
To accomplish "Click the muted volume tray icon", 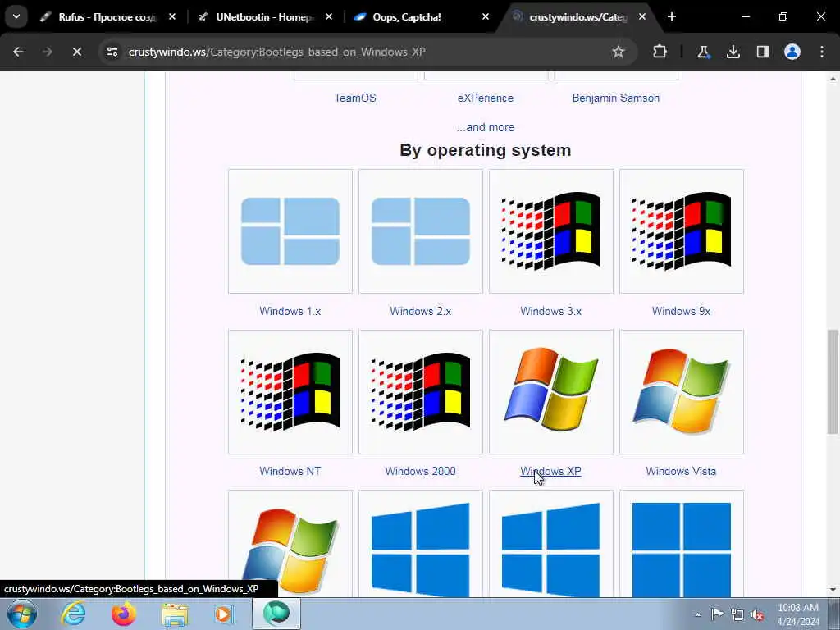I will pos(757,614).
